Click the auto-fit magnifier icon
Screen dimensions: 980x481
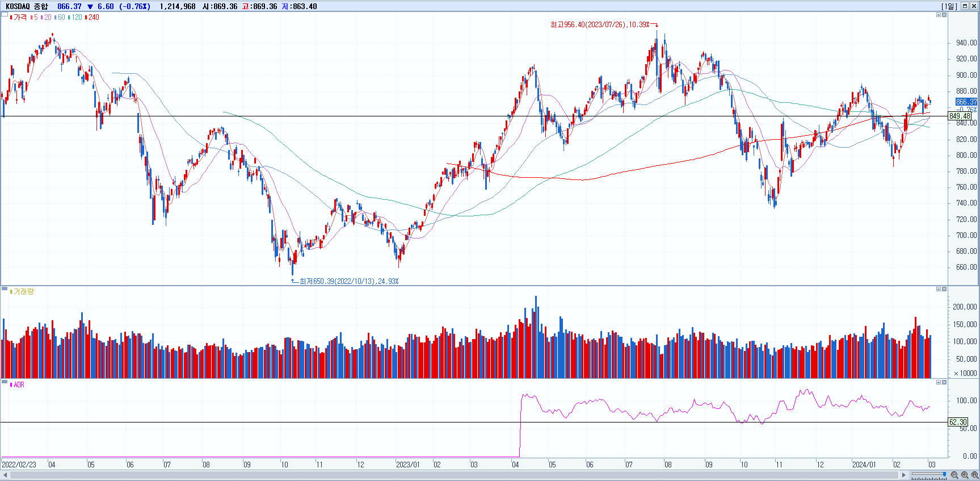click(x=974, y=475)
